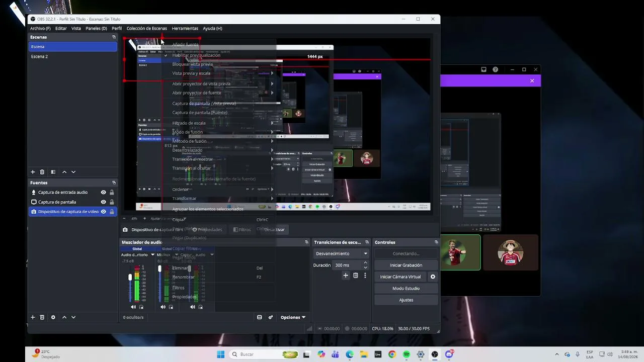Show hidden icons in system tray
This screenshot has width=644, height=362.
556,354
